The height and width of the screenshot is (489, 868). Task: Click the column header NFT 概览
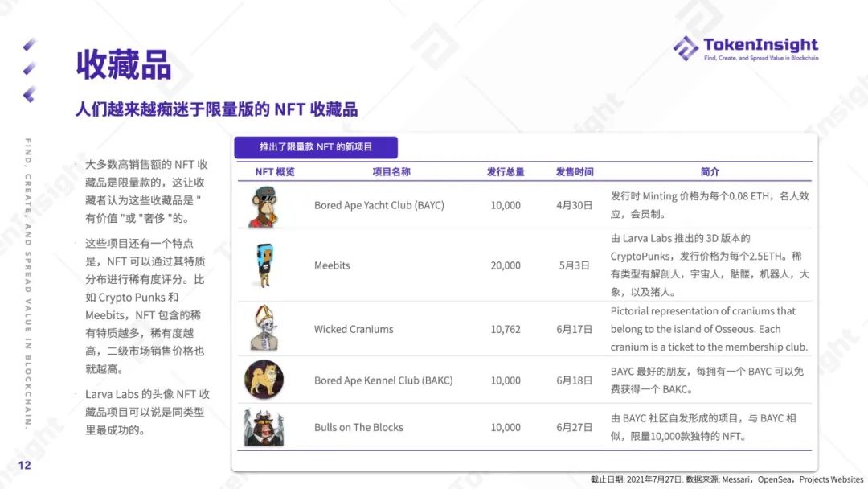click(275, 171)
